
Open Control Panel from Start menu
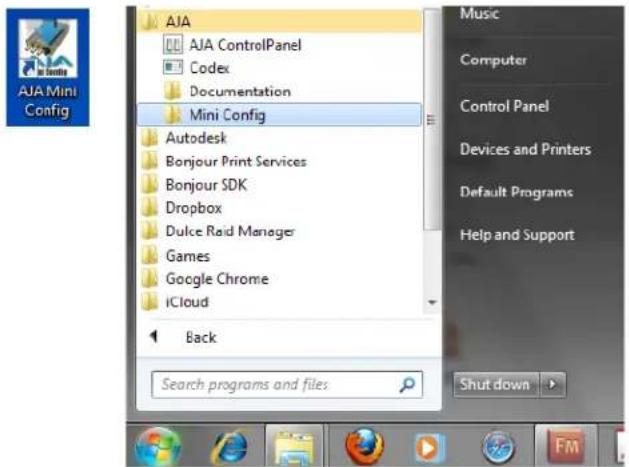coord(504,106)
